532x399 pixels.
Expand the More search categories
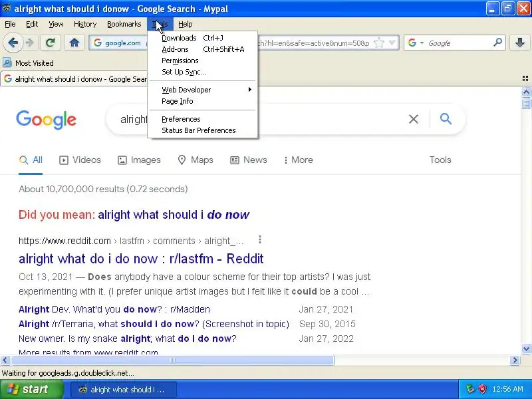[x=298, y=160]
